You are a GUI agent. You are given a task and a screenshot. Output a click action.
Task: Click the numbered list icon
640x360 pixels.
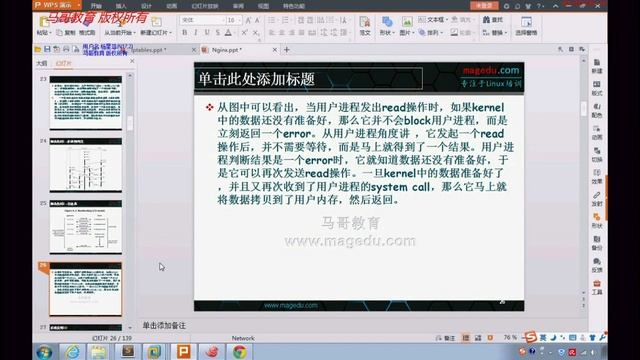click(x=285, y=20)
